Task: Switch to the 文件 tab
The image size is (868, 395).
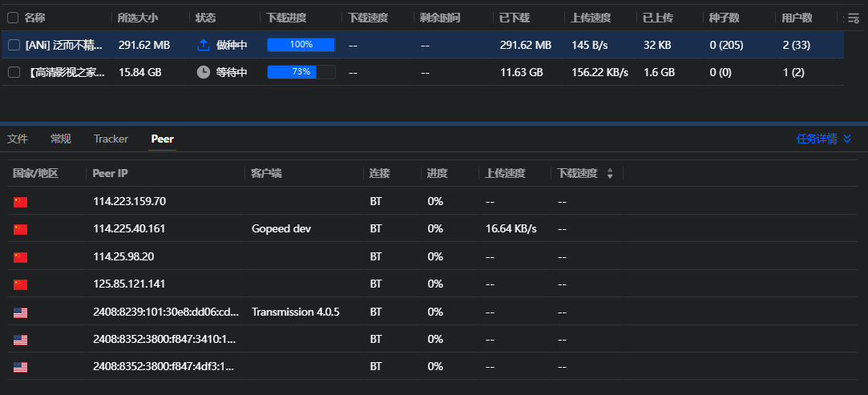Action: [18, 139]
